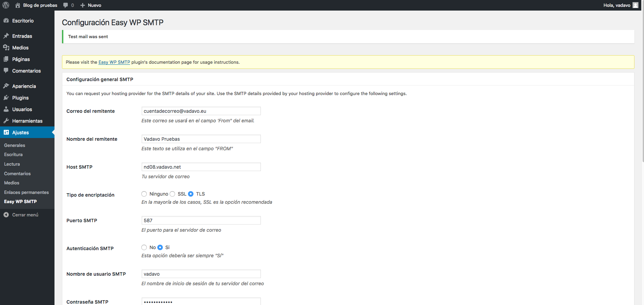This screenshot has height=305, width=644.
Task: Focus the Correo del remitente field
Action: [x=201, y=111]
